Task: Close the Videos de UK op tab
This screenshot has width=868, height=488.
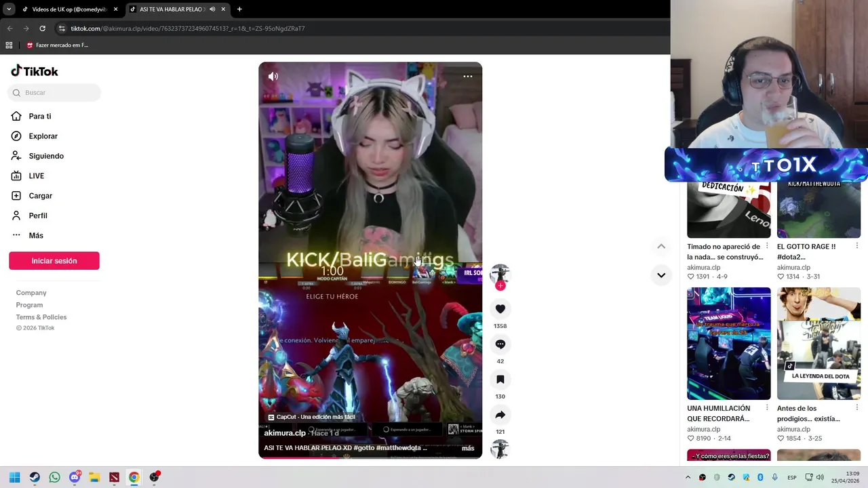Action: tap(115, 9)
